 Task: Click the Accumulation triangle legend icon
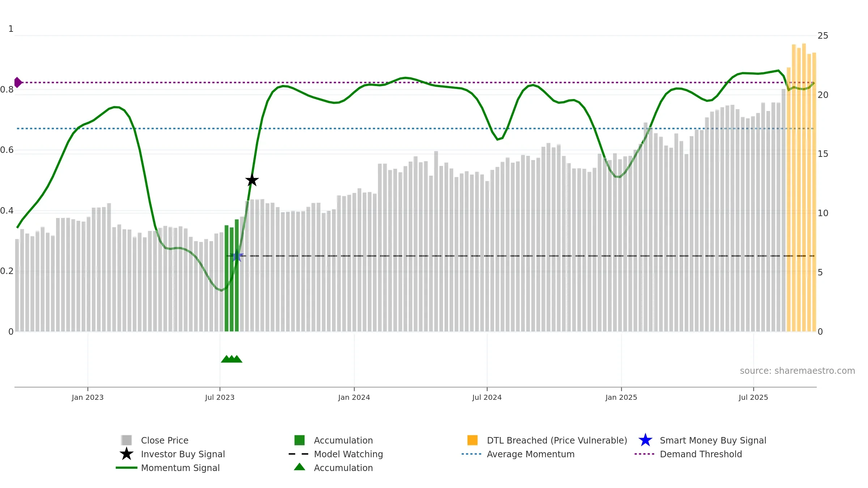299,467
